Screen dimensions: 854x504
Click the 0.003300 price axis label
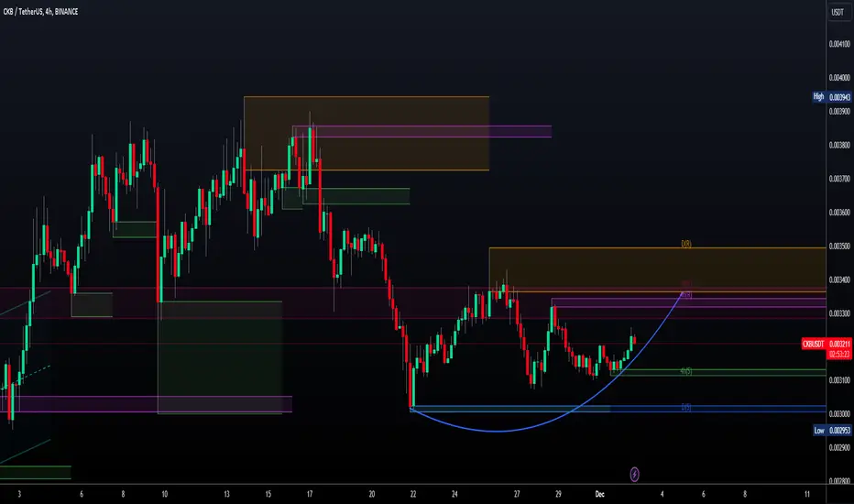point(839,313)
